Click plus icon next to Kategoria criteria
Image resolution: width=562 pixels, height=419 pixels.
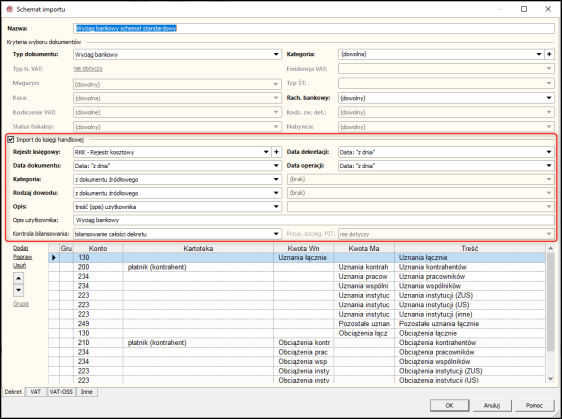[549, 54]
